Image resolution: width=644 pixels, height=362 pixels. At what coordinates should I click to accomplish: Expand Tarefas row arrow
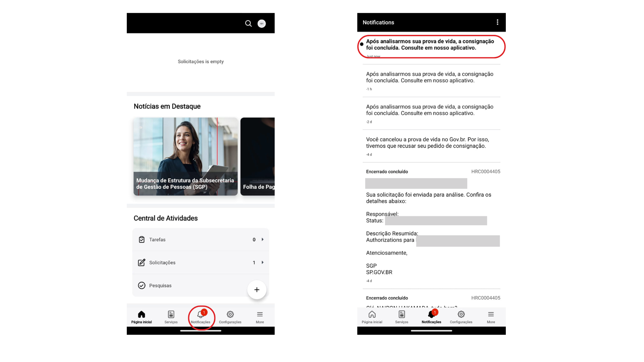click(x=263, y=240)
